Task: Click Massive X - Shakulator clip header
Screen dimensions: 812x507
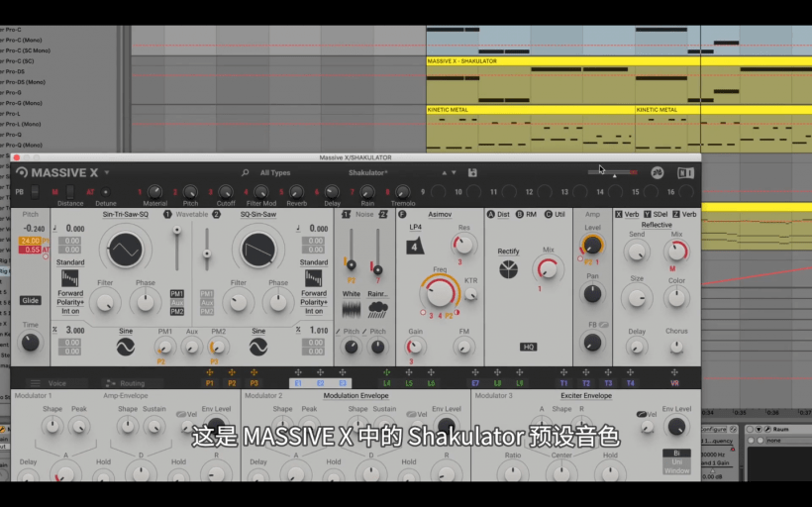Action: pyautogui.click(x=619, y=61)
